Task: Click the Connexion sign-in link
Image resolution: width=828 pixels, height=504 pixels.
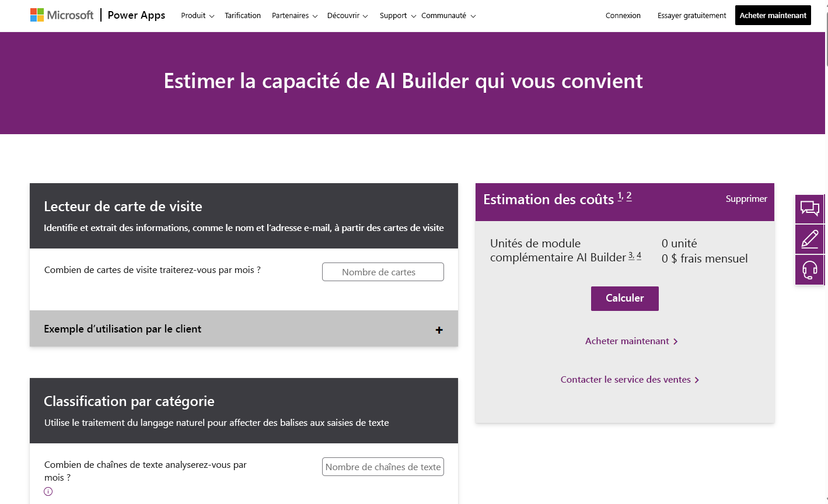Action: tap(623, 16)
